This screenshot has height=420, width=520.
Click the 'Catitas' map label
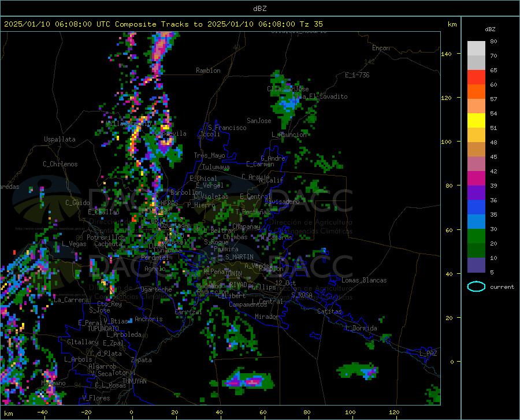(x=329, y=311)
